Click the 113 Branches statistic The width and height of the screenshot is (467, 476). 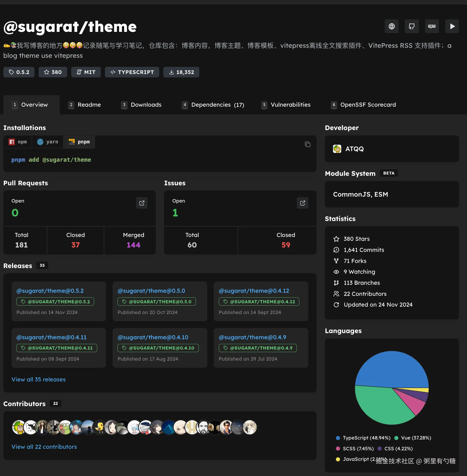356,283
